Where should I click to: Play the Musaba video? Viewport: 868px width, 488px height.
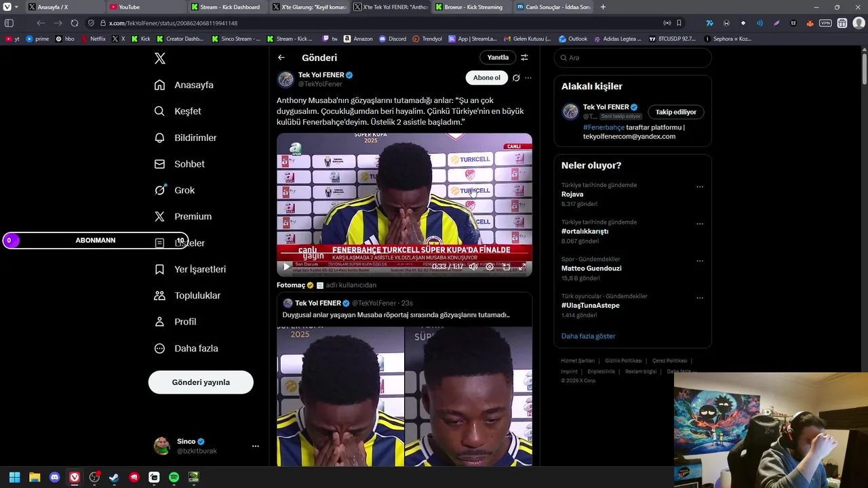[x=286, y=266]
